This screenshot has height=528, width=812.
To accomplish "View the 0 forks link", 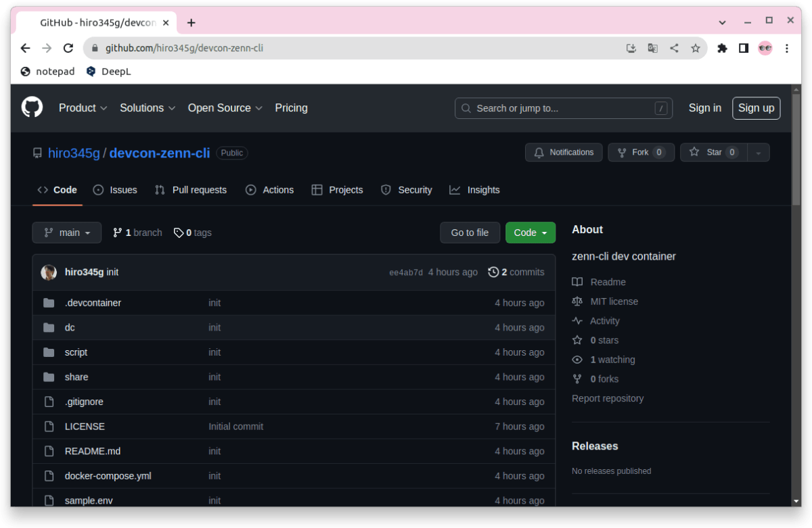I will [x=595, y=379].
